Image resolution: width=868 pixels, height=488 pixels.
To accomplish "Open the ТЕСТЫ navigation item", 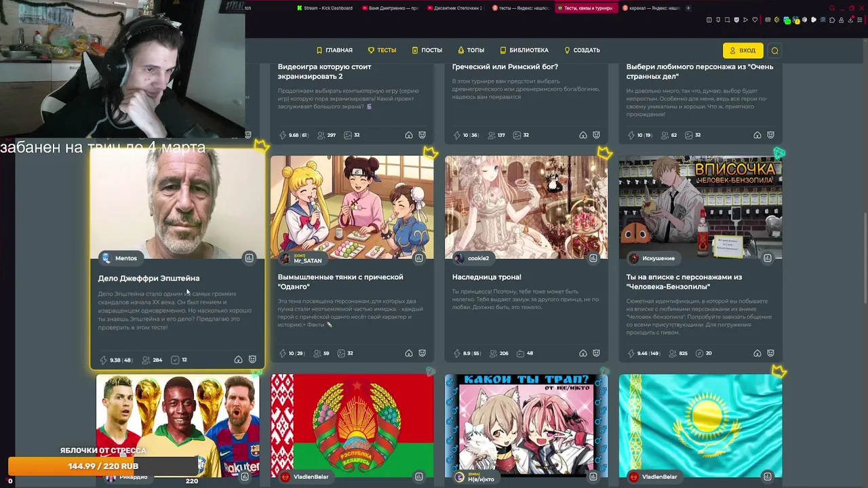I will pyautogui.click(x=382, y=50).
